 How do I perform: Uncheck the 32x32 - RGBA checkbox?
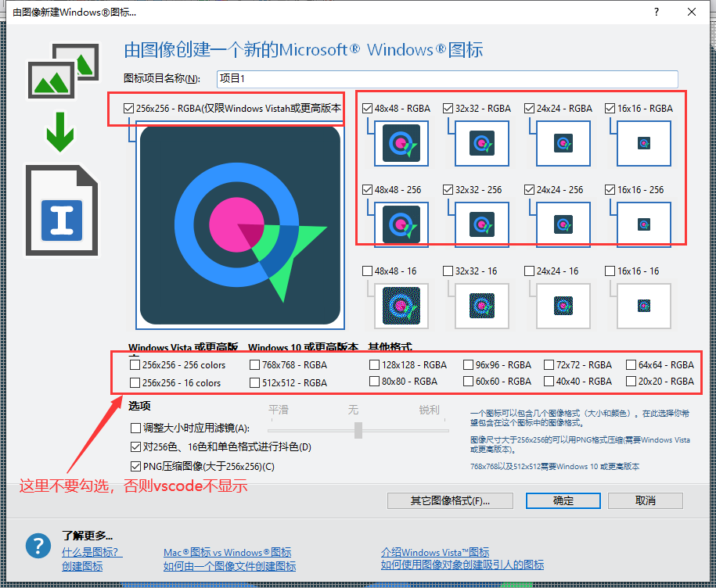tap(448, 109)
